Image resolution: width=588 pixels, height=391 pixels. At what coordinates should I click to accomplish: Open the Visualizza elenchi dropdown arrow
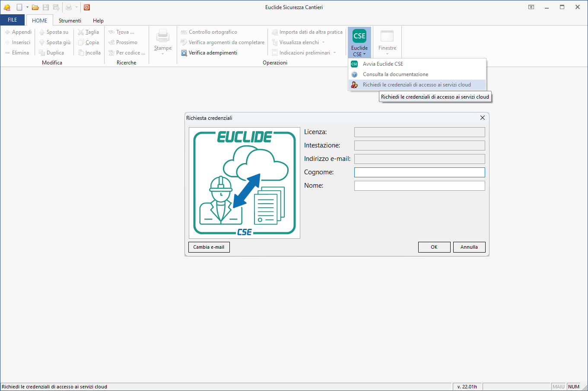point(323,42)
